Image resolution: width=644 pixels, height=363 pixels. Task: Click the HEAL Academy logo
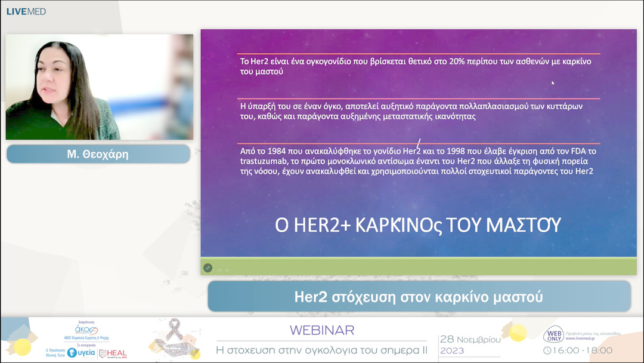(113, 352)
